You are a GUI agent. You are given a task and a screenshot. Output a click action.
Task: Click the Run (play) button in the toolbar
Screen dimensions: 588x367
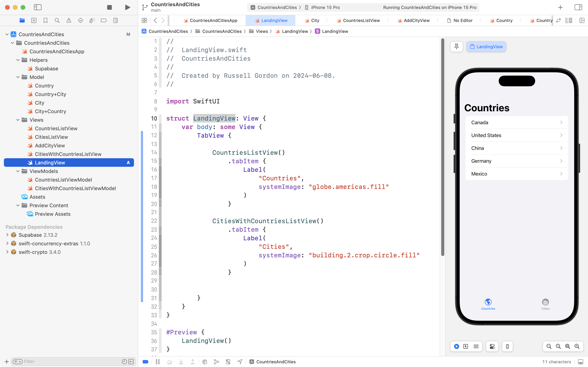click(127, 7)
